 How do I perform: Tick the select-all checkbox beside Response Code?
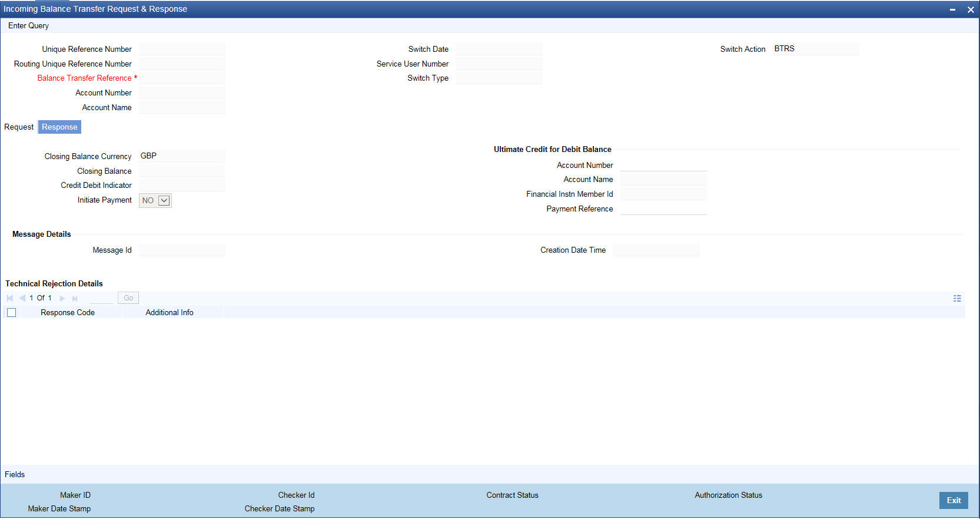pyautogui.click(x=11, y=312)
